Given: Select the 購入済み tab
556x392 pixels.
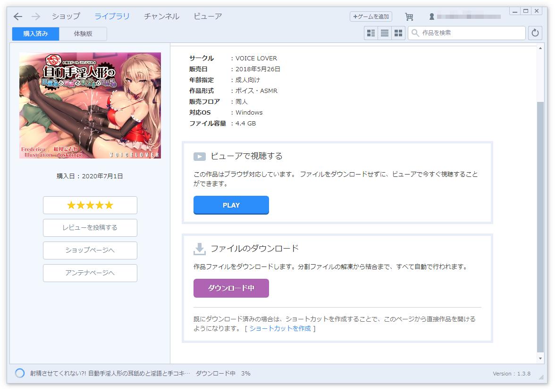Looking at the screenshot, I should 35,33.
